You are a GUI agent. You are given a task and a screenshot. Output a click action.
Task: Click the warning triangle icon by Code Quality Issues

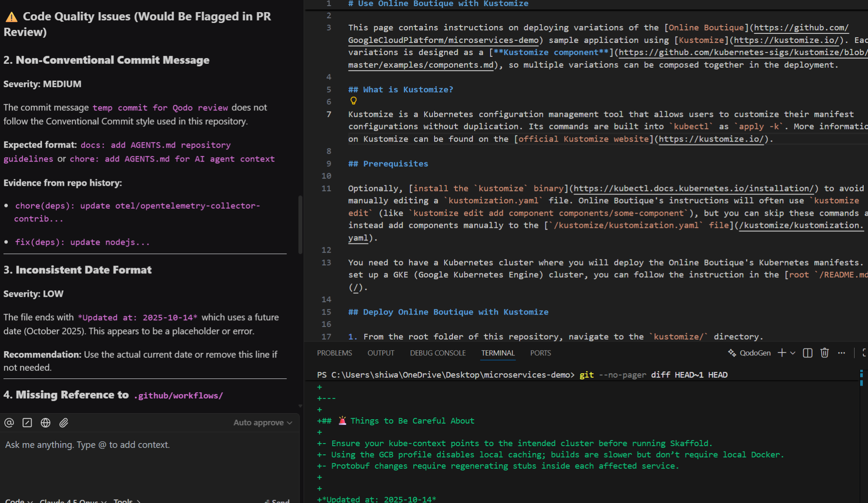point(12,17)
